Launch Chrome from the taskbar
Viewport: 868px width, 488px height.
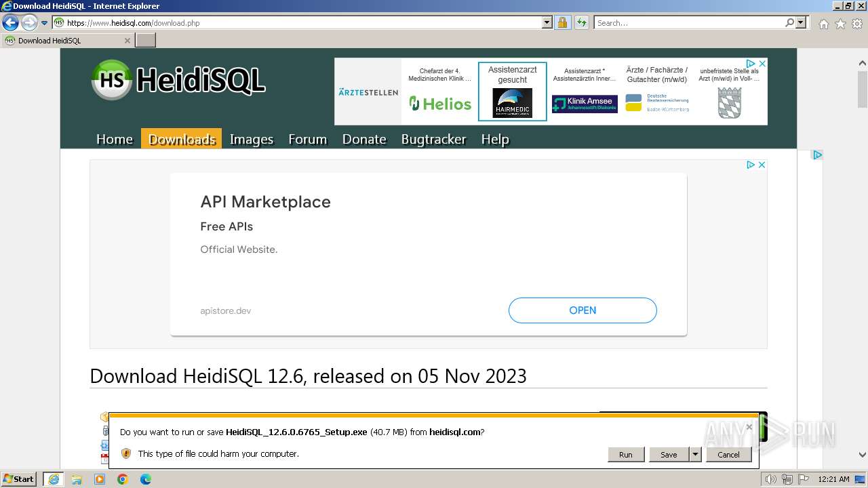pos(123,479)
